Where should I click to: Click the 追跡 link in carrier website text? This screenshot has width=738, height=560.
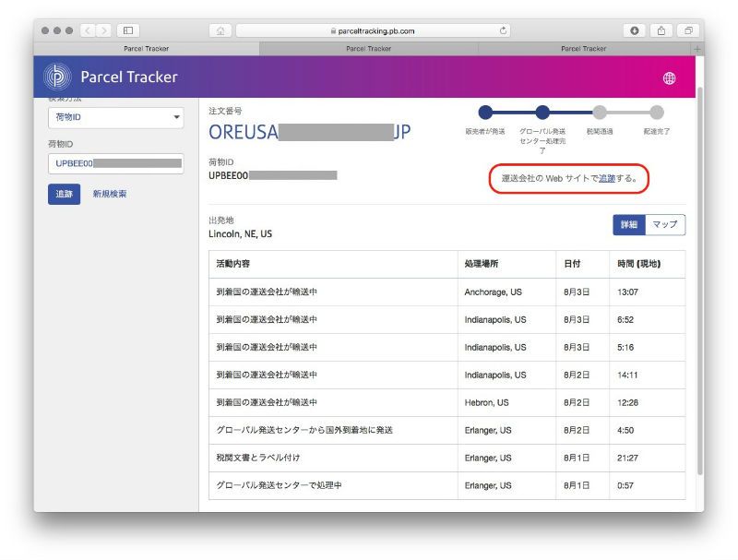coord(607,178)
